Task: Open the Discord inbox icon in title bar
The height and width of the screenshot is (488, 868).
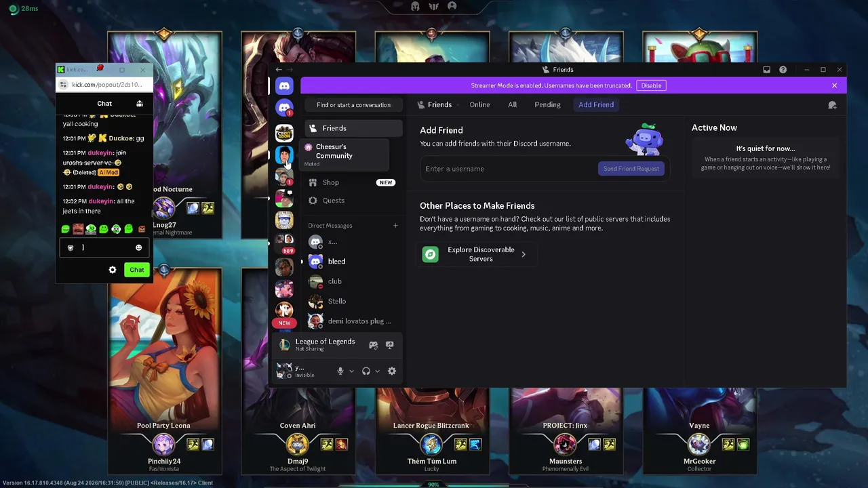Action: pyautogui.click(x=766, y=70)
